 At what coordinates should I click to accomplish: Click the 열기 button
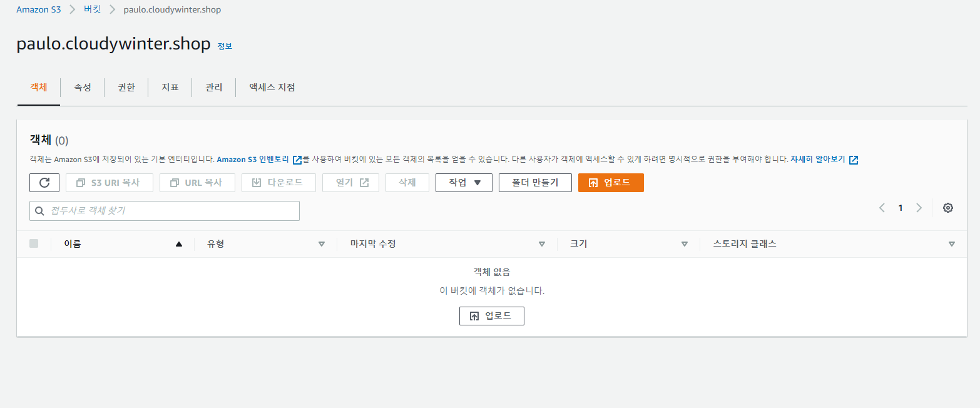(350, 183)
